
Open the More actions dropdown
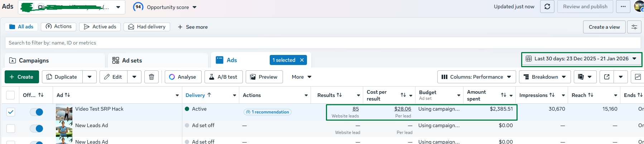coord(302,77)
